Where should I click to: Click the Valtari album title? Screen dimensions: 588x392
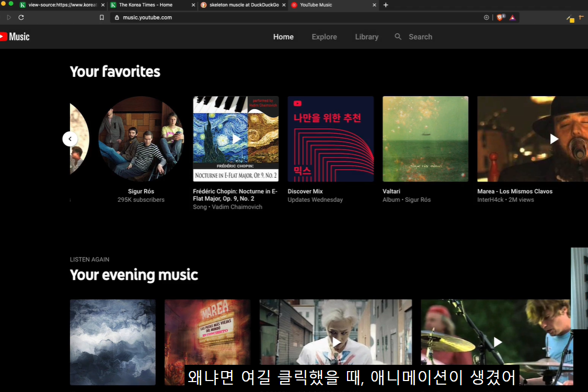click(391, 191)
